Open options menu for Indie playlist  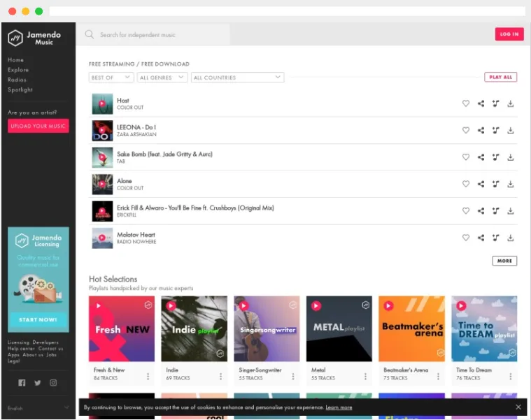point(220,377)
